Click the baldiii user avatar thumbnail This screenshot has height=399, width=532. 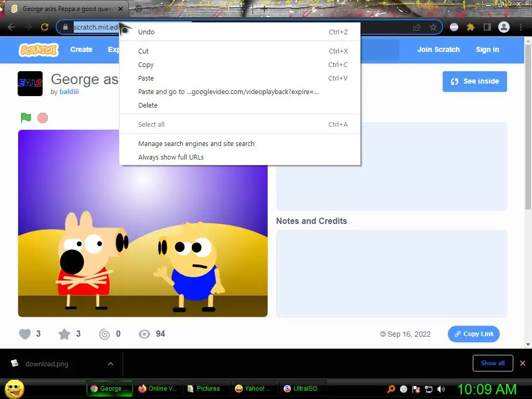pyautogui.click(x=30, y=84)
